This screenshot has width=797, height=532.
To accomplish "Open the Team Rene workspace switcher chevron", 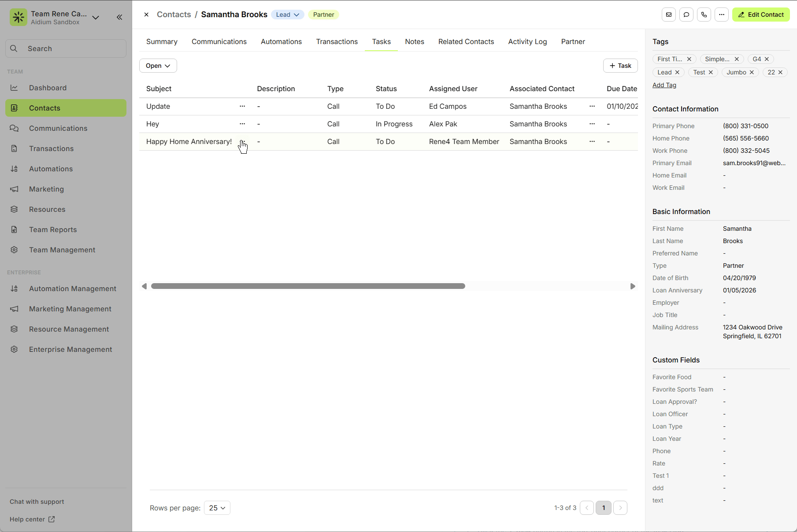I will click(96, 18).
